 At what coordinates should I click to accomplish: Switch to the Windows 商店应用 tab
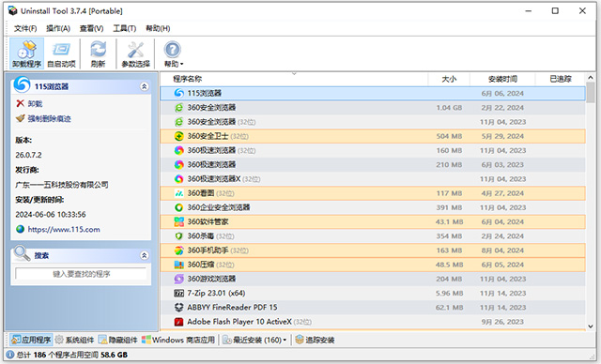pos(178,340)
